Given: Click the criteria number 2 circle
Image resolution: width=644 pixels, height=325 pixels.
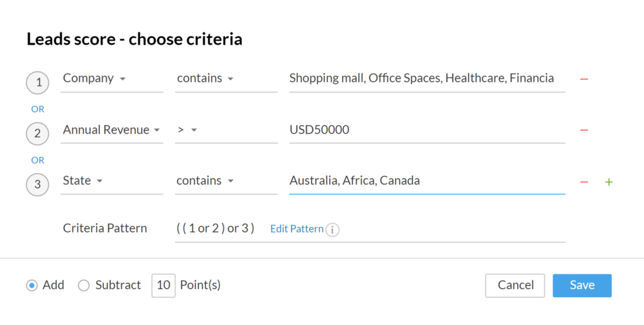Looking at the screenshot, I should (x=38, y=133).
